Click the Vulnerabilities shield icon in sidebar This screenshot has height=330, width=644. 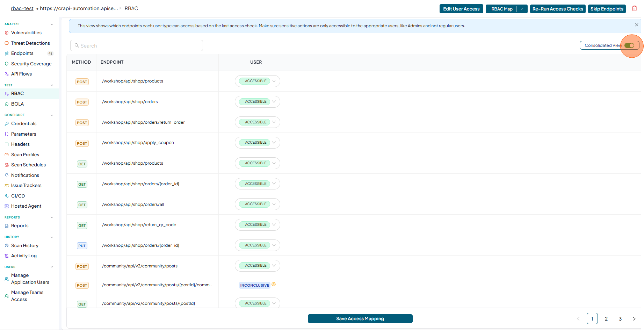(7, 33)
